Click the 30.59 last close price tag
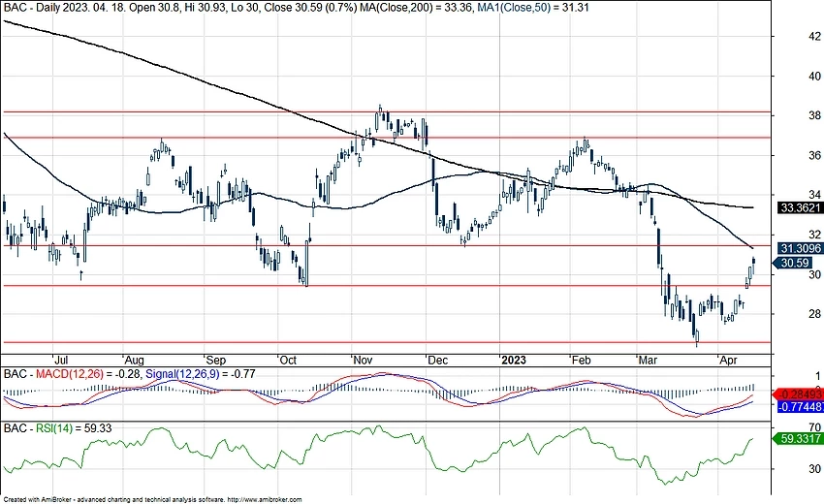This screenshot has height=504, width=824. [794, 263]
